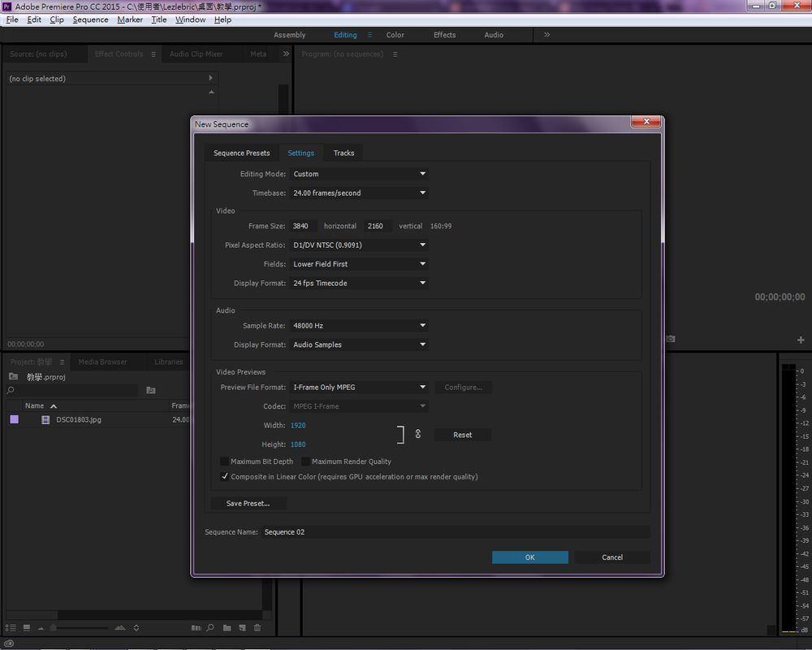Click the New Bin folder icon

(x=227, y=628)
